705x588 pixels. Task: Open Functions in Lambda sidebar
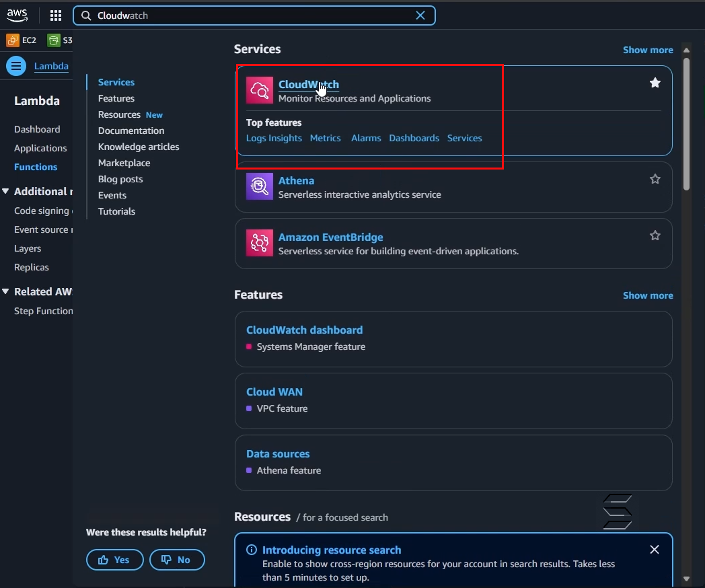tap(36, 168)
